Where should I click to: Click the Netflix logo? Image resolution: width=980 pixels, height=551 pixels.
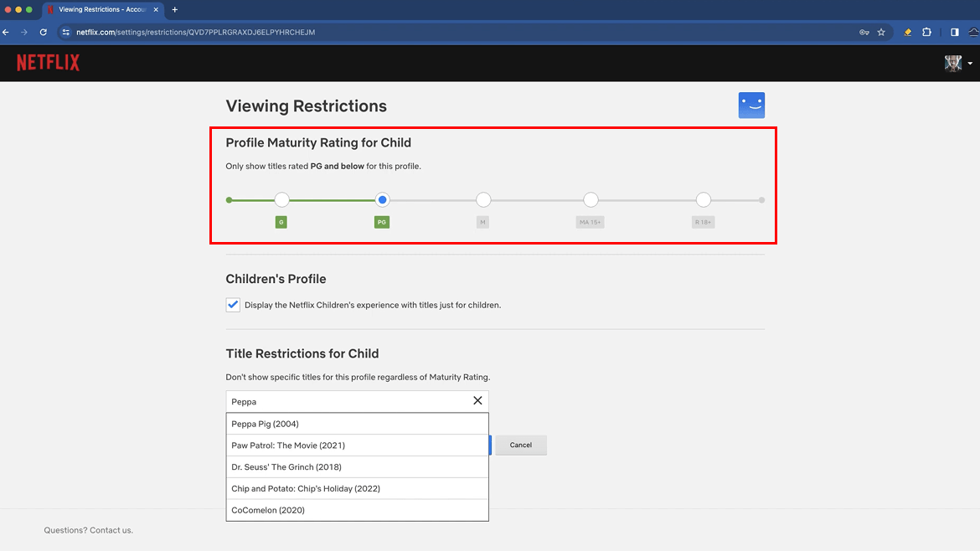click(x=48, y=62)
